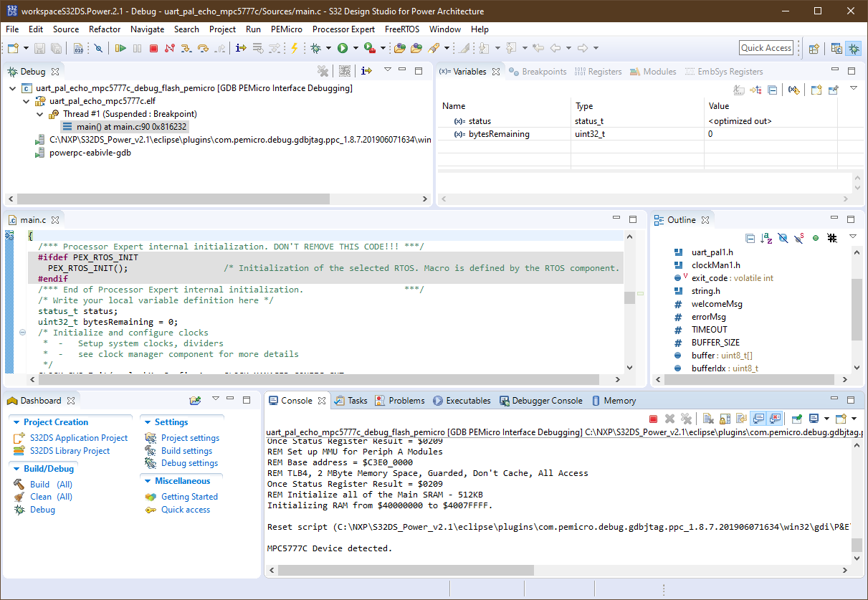868x600 pixels.
Task: Terminate the process from the Console toolbar
Action: pyautogui.click(x=653, y=419)
